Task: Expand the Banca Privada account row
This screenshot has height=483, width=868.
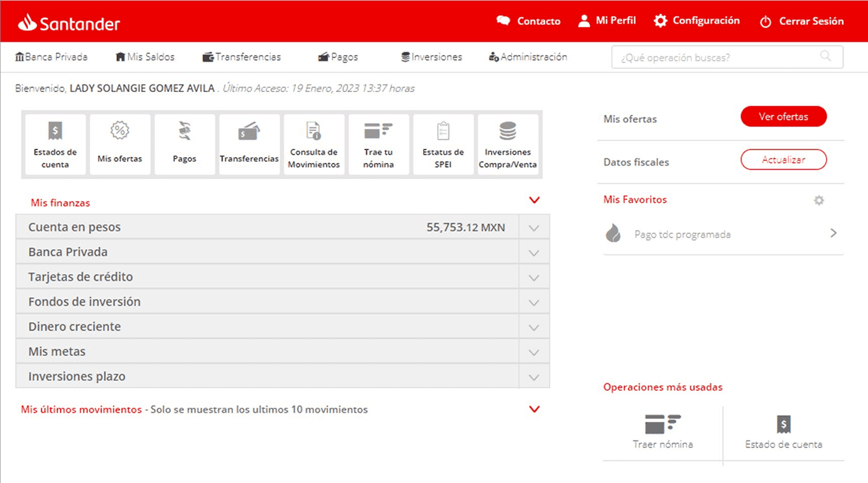Action: (x=534, y=252)
